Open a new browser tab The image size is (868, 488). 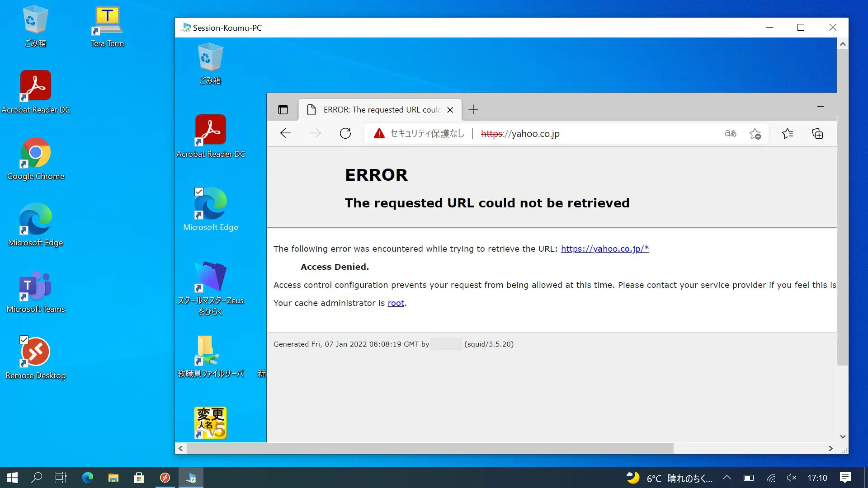(x=473, y=109)
